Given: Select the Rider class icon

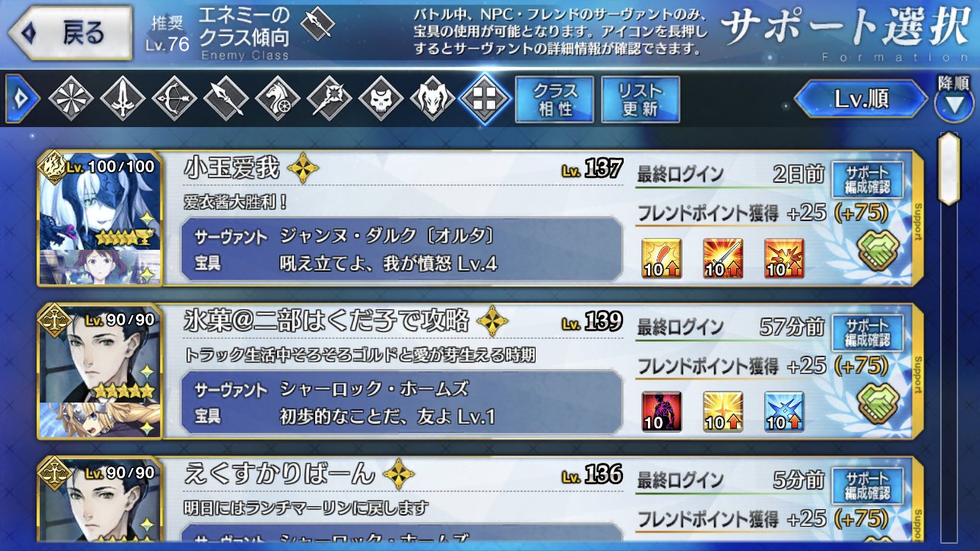Looking at the screenshot, I should (278, 98).
